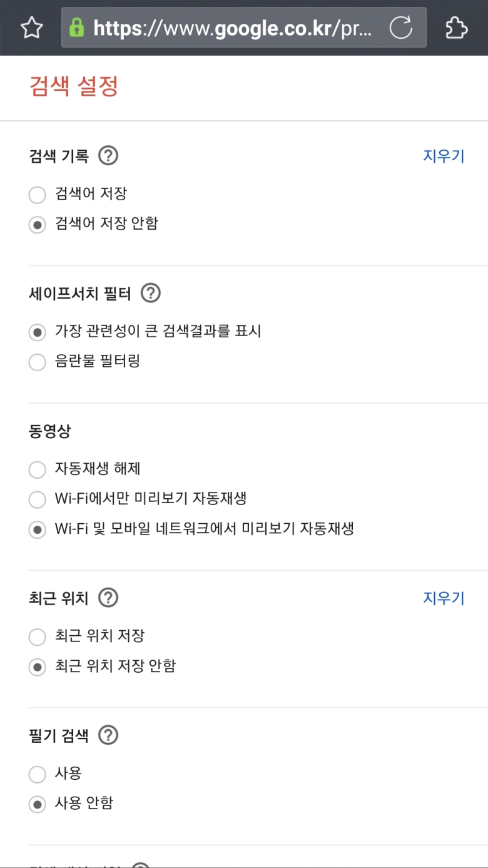Enable 최근 위치 저장 radio option
The width and height of the screenshot is (488, 868).
tap(38, 637)
